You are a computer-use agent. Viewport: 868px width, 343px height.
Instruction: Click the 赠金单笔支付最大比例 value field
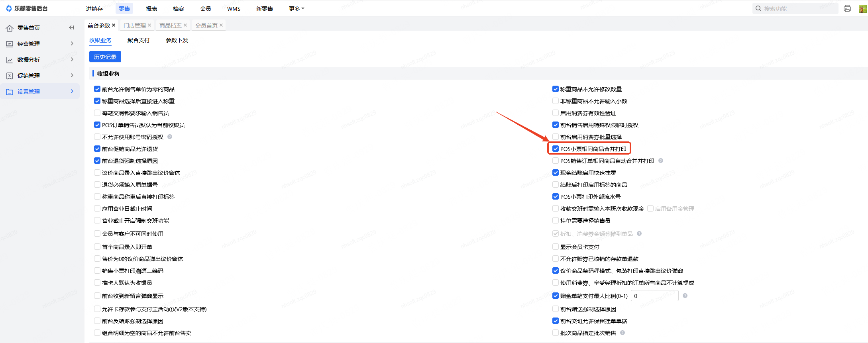coord(654,296)
